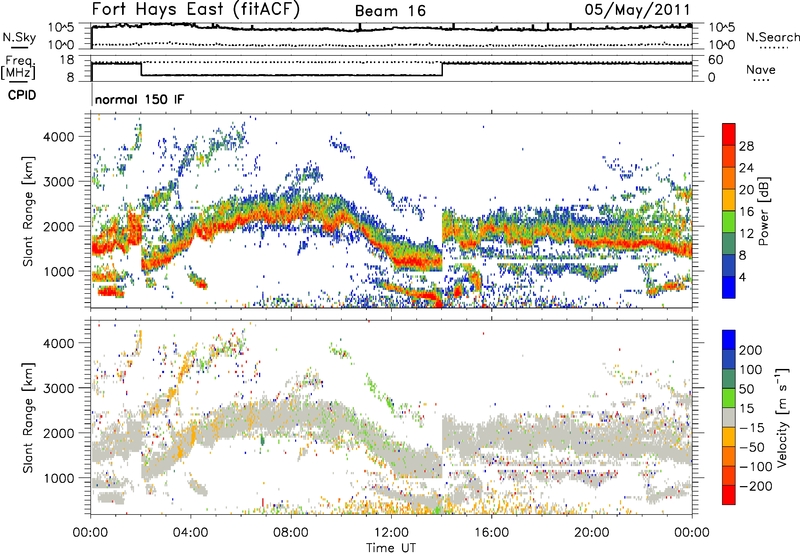Click "Slant Range [km]" label of power panel
This screenshot has height=554, width=800.
(28, 211)
